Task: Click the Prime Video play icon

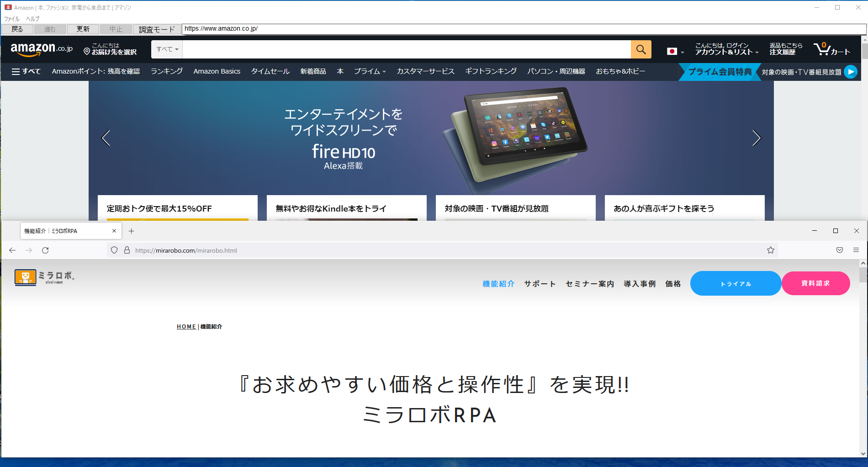Action: coord(851,72)
